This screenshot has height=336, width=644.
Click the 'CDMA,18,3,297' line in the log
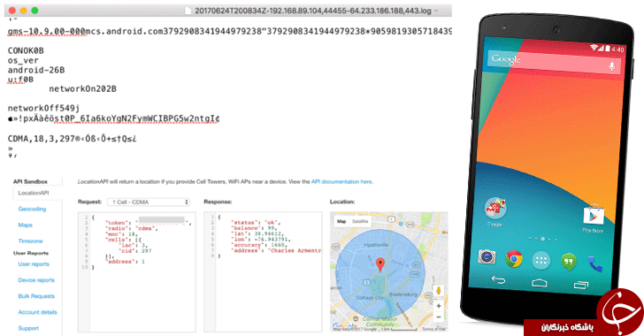(73, 139)
